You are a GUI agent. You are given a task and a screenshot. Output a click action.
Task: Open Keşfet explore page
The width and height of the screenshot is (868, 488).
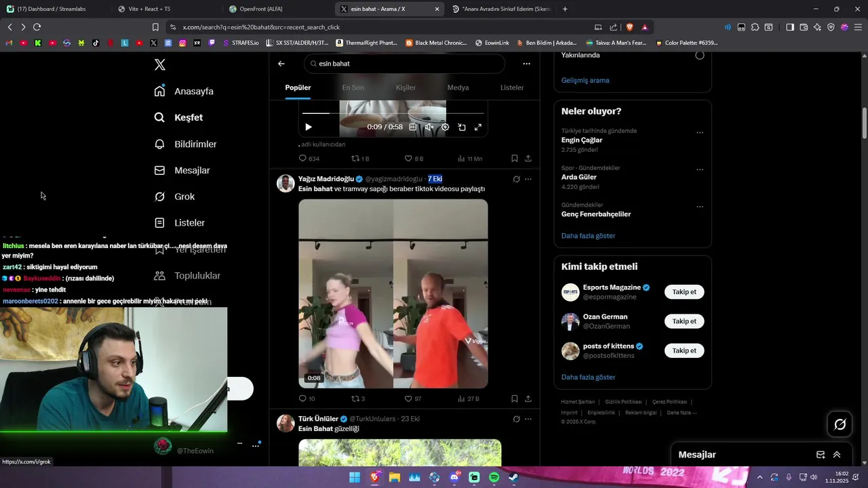point(178,117)
